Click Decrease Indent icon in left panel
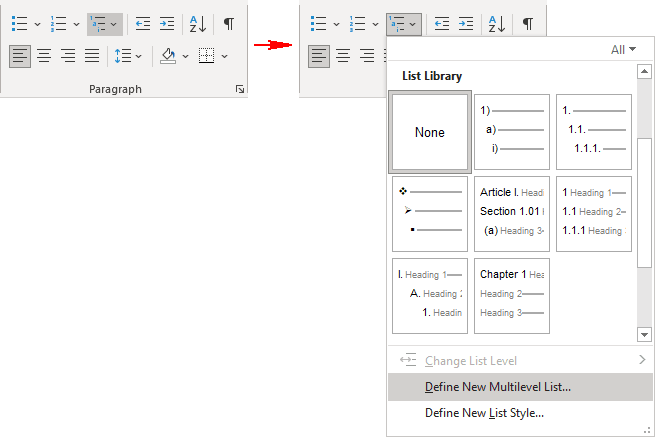This screenshot has width=655, height=437. click(x=143, y=23)
